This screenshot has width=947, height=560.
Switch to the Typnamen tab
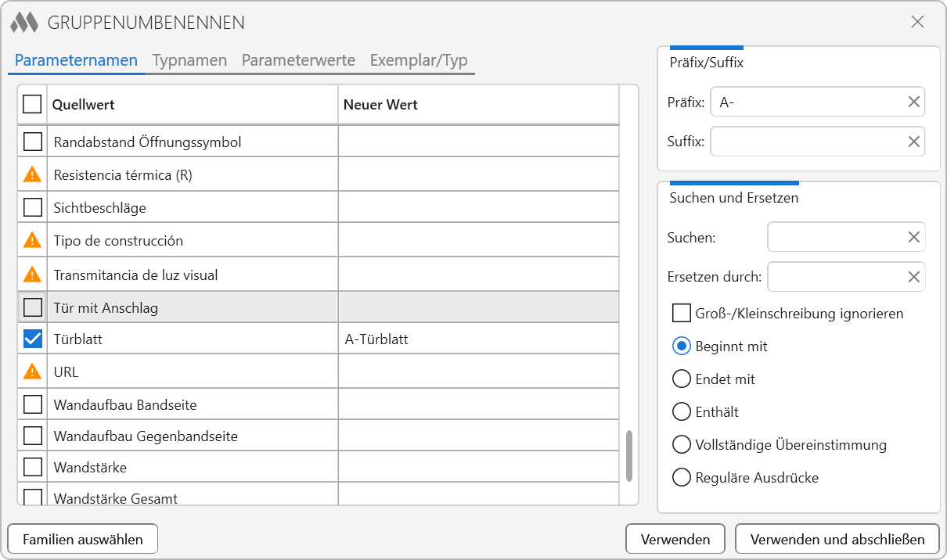(x=189, y=60)
